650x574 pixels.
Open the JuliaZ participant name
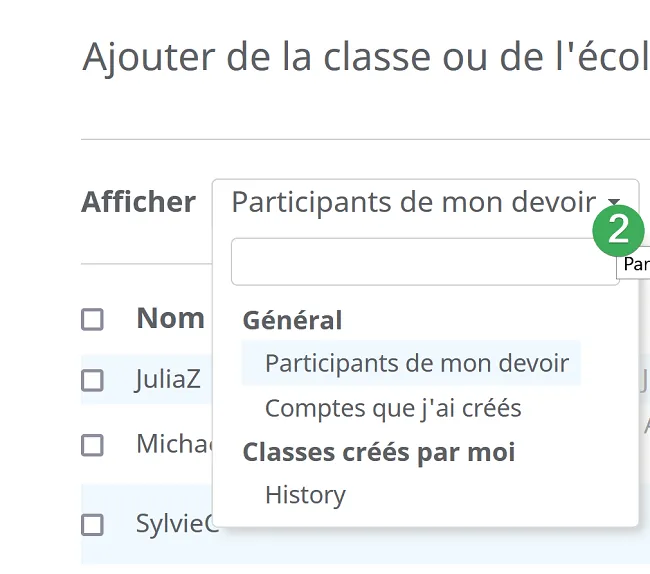point(168,379)
